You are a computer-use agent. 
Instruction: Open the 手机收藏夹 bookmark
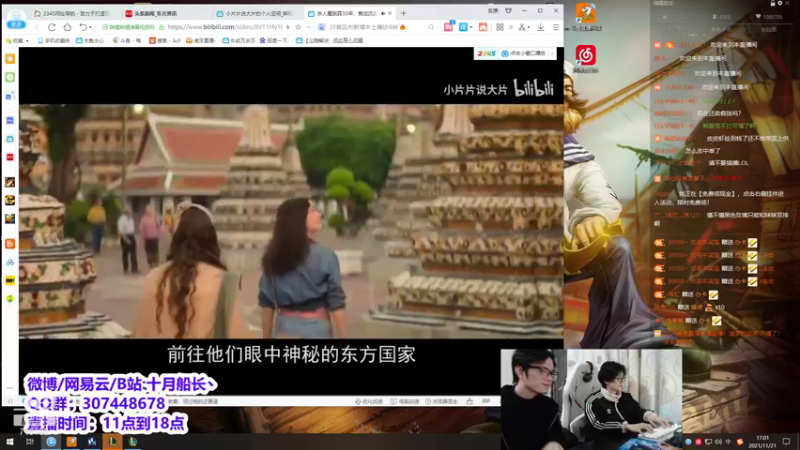point(54,40)
